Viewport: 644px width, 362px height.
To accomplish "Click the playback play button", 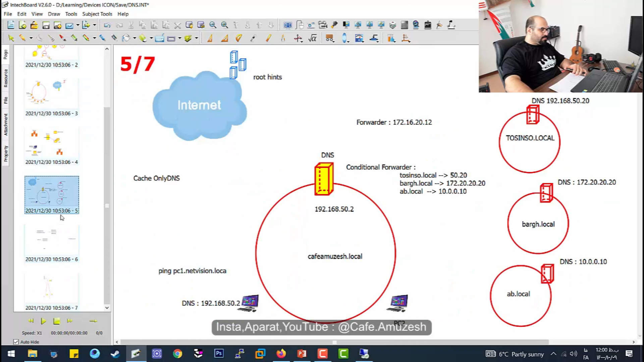I will (43, 321).
